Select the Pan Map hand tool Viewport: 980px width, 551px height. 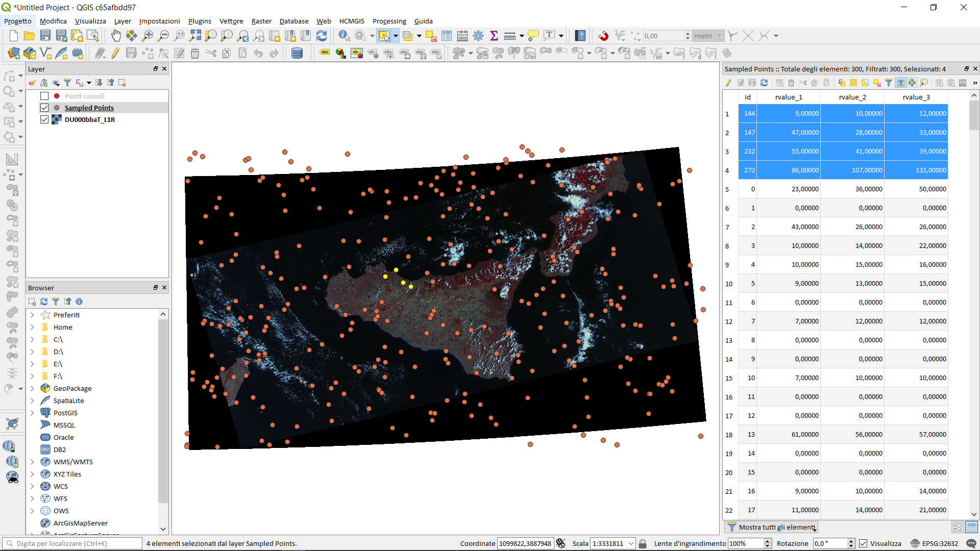(x=116, y=36)
